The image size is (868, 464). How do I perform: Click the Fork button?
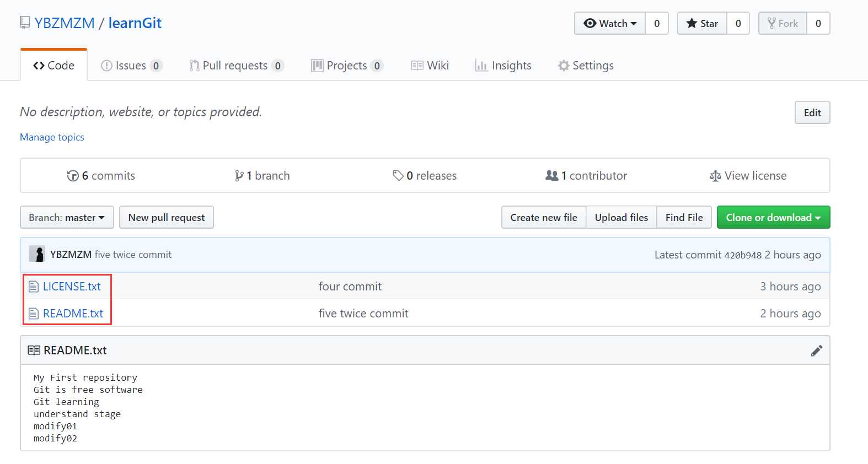[783, 23]
